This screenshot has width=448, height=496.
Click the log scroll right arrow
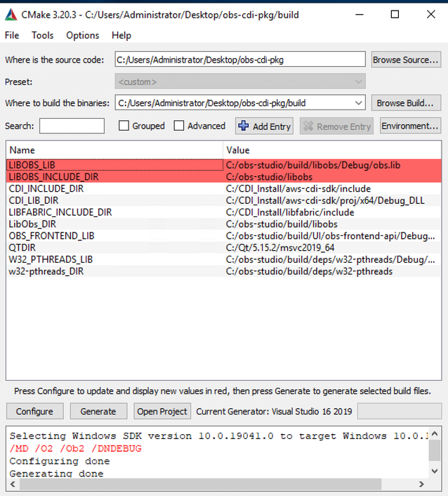coord(421,484)
